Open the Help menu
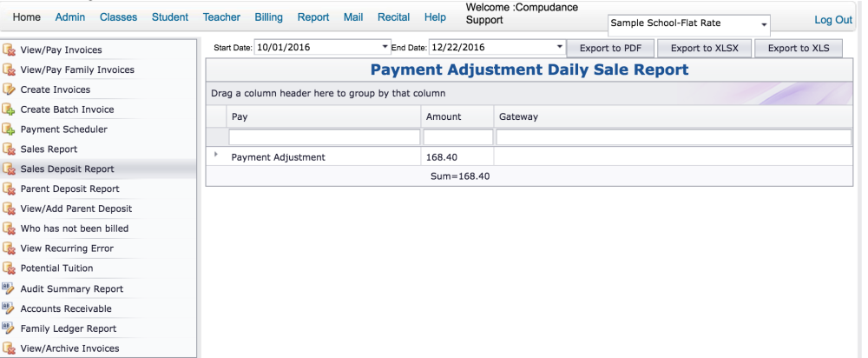 [435, 17]
